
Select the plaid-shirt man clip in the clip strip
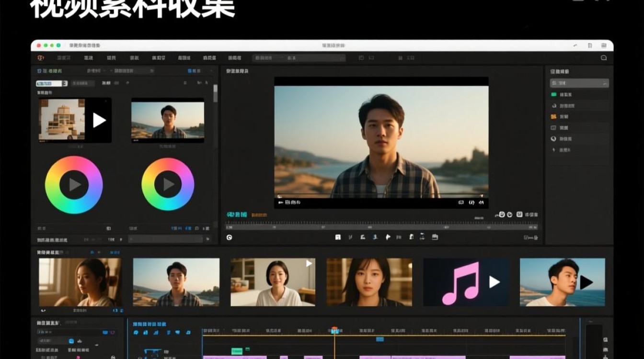(176, 282)
